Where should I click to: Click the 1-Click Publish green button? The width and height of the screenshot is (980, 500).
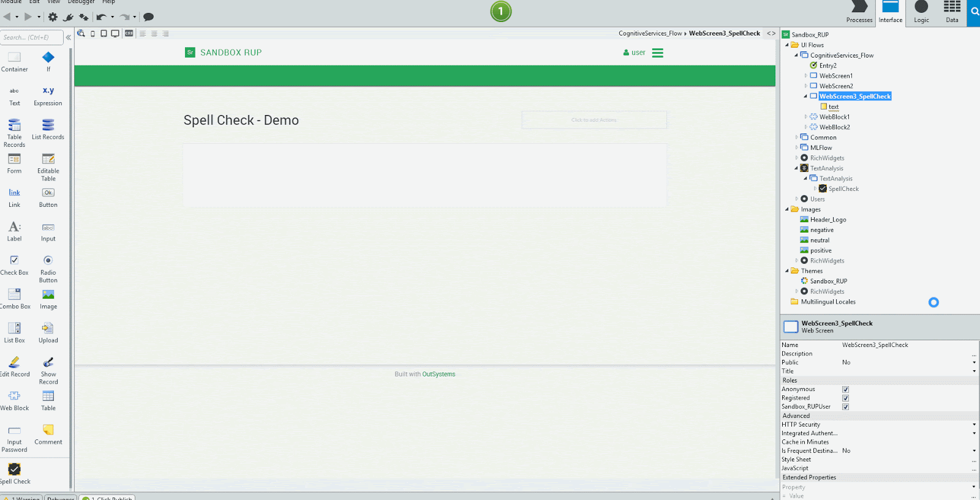[x=500, y=11]
